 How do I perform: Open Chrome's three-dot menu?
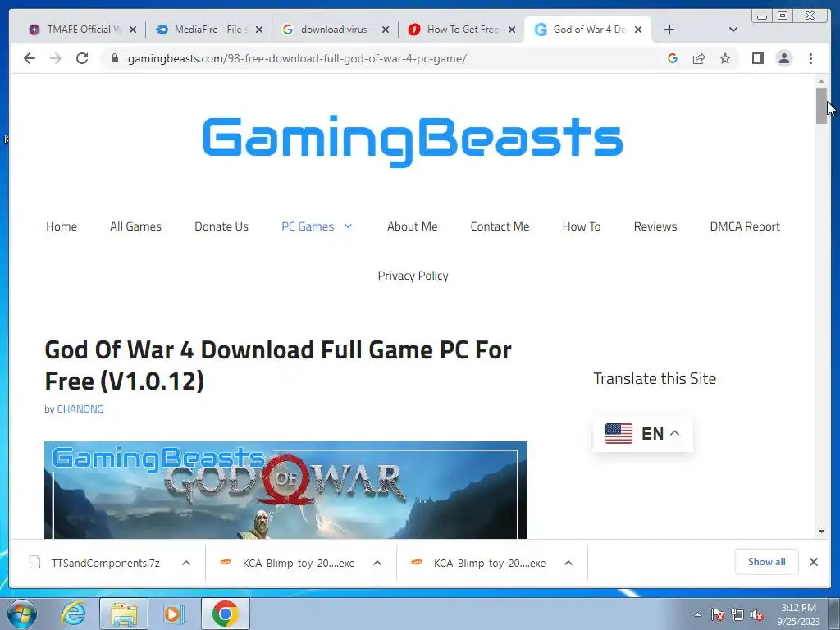[x=810, y=58]
